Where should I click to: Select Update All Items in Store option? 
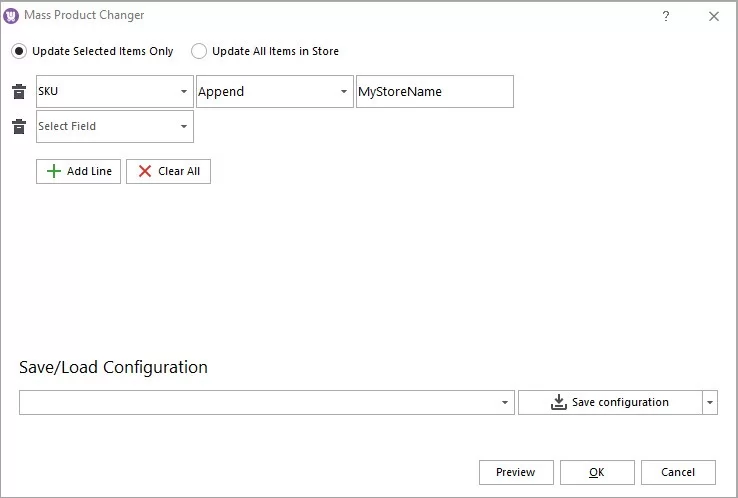pyautogui.click(x=199, y=51)
